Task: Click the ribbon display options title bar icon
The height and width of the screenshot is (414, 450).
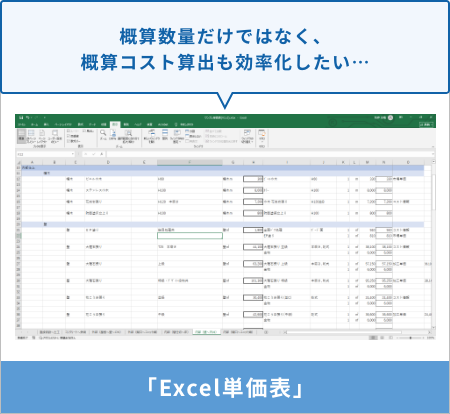Action: (401, 118)
